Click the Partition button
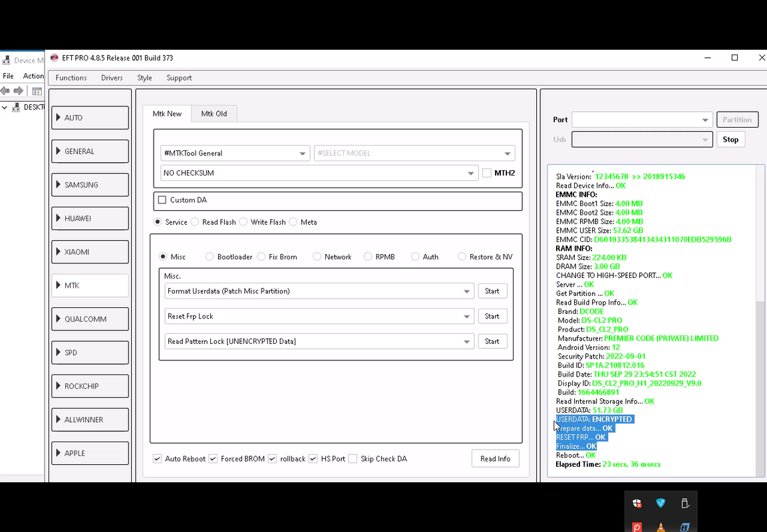 point(737,120)
